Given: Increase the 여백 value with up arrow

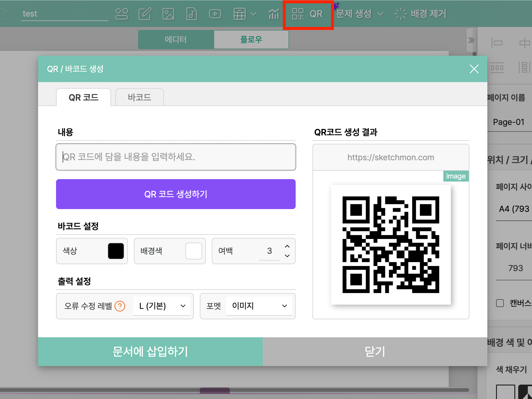Looking at the screenshot, I should click(x=287, y=246).
